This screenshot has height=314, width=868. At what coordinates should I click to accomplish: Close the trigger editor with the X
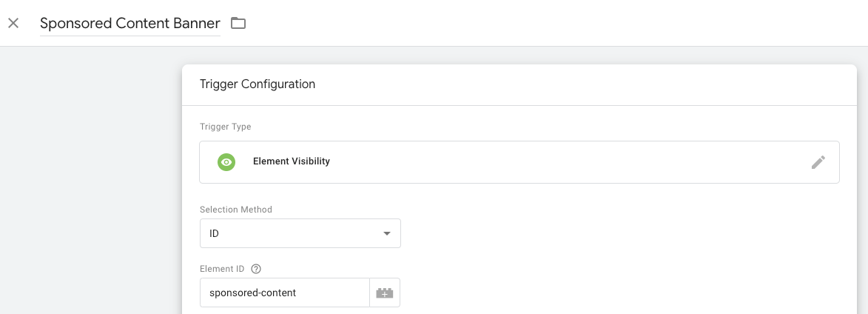13,23
